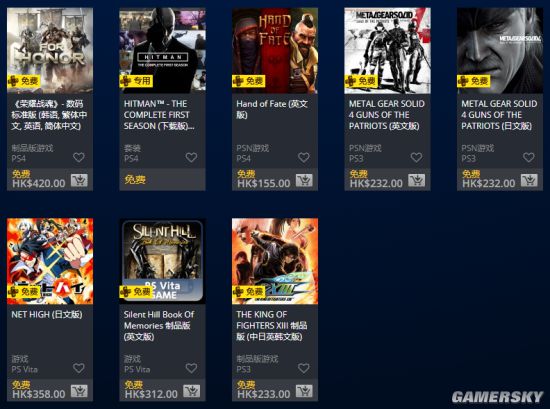Click the HK$155.00 price on Hand of Fate

[x=264, y=183]
